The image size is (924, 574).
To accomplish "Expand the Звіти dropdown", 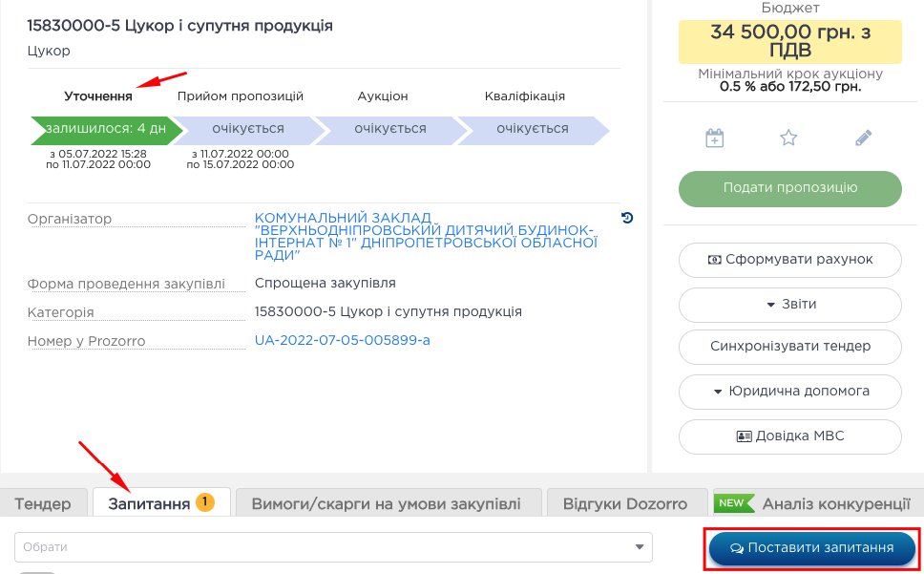I will [x=790, y=304].
